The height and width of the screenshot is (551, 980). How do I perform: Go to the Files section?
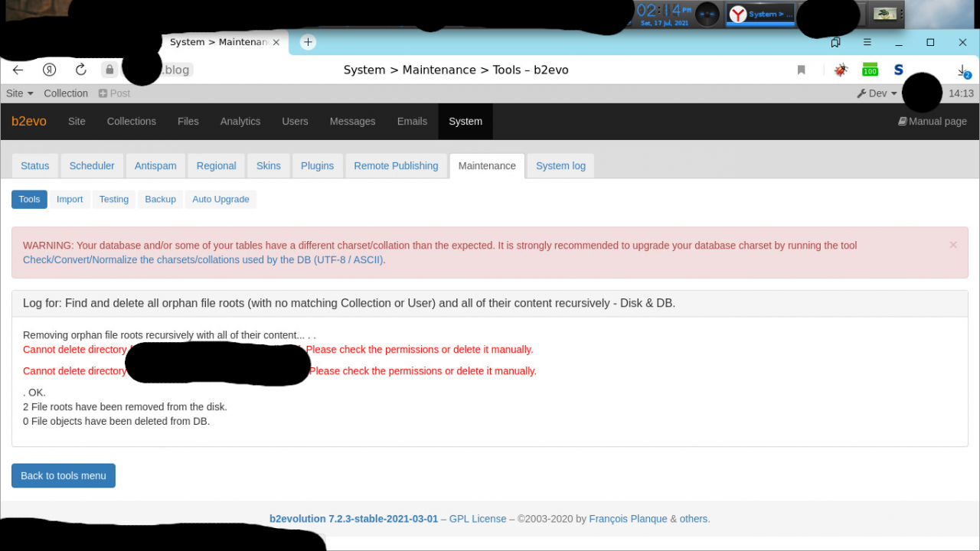(x=188, y=121)
